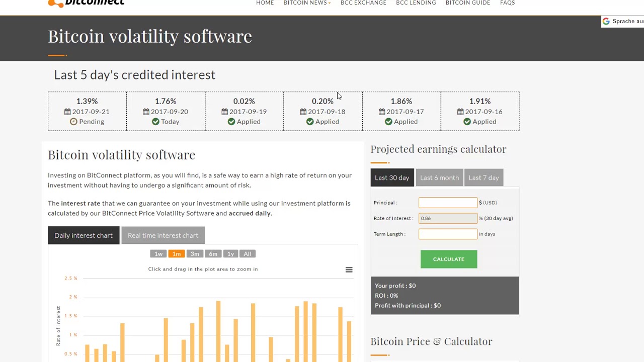This screenshot has height=362, width=644.
Task: Click the pending clock icon for 2017-09-21
Action: coord(73,122)
